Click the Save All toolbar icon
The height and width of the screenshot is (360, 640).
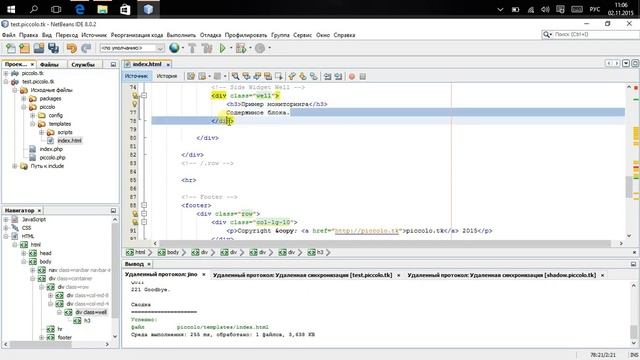click(53, 48)
